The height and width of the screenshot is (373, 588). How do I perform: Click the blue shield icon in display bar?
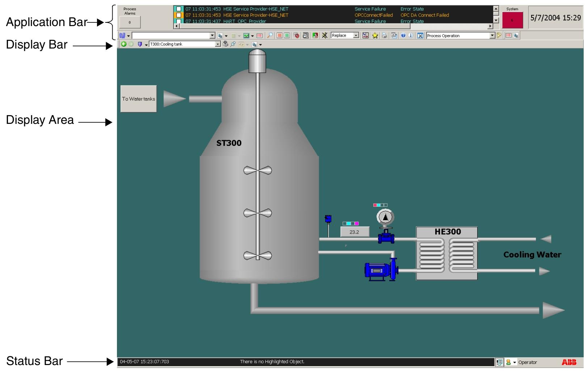140,44
